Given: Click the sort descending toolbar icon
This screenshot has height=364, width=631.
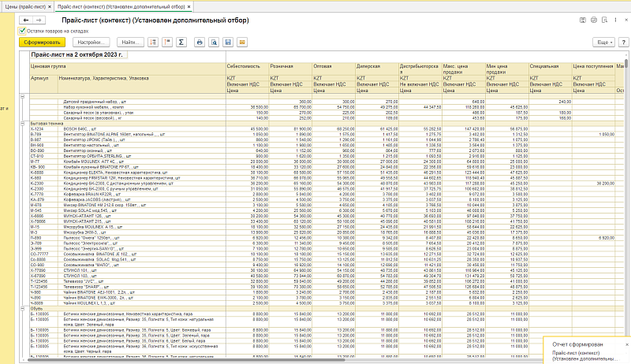Looking at the screenshot, I should tap(166, 41).
